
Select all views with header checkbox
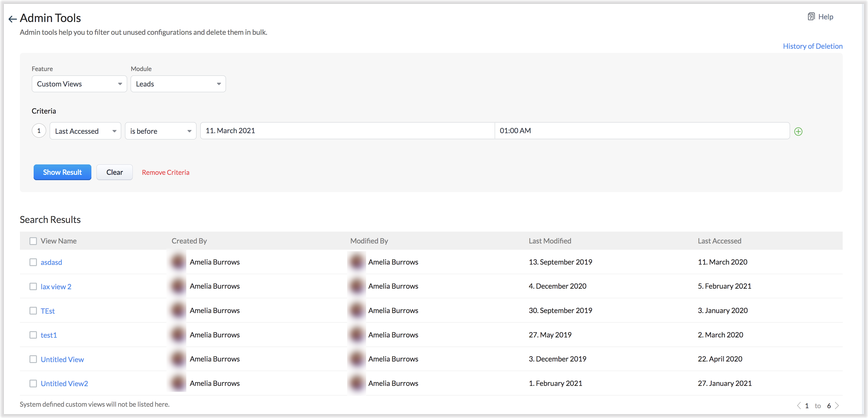pyautogui.click(x=33, y=241)
